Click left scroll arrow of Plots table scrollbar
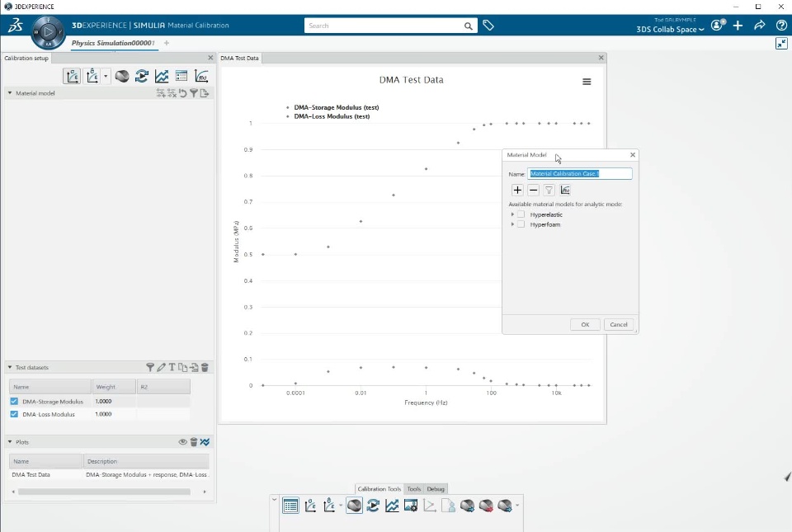This screenshot has height=532, width=792. pos(13,492)
